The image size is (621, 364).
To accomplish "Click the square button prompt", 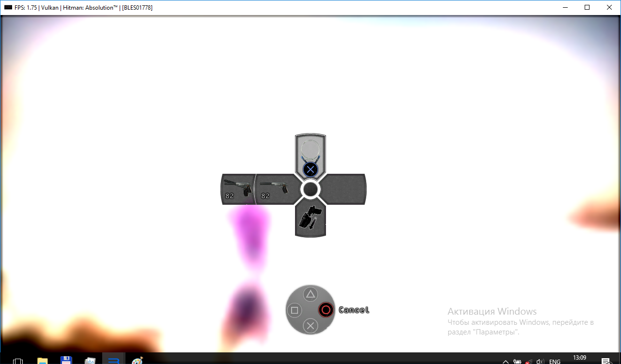I will tap(295, 310).
